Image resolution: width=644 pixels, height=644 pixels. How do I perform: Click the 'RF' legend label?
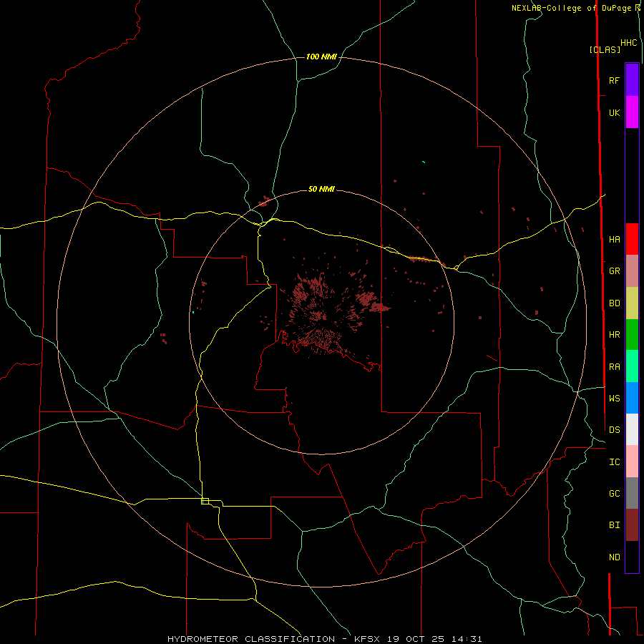click(x=615, y=80)
